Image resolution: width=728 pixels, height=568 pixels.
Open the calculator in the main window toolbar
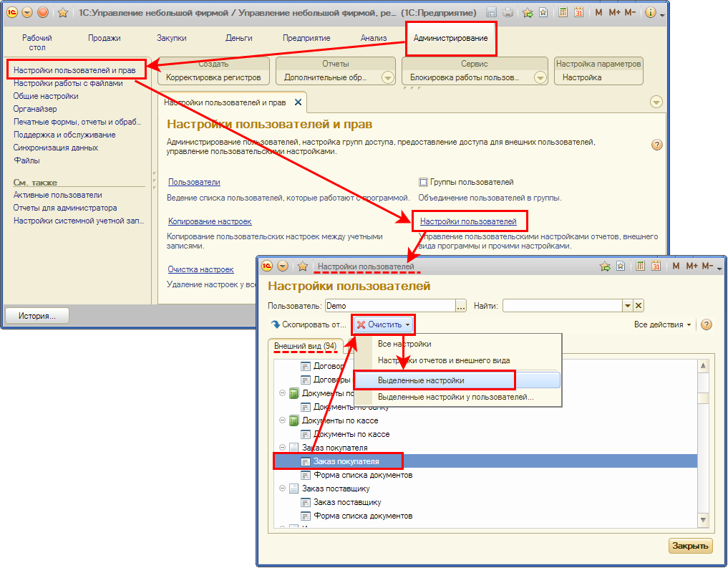click(563, 13)
